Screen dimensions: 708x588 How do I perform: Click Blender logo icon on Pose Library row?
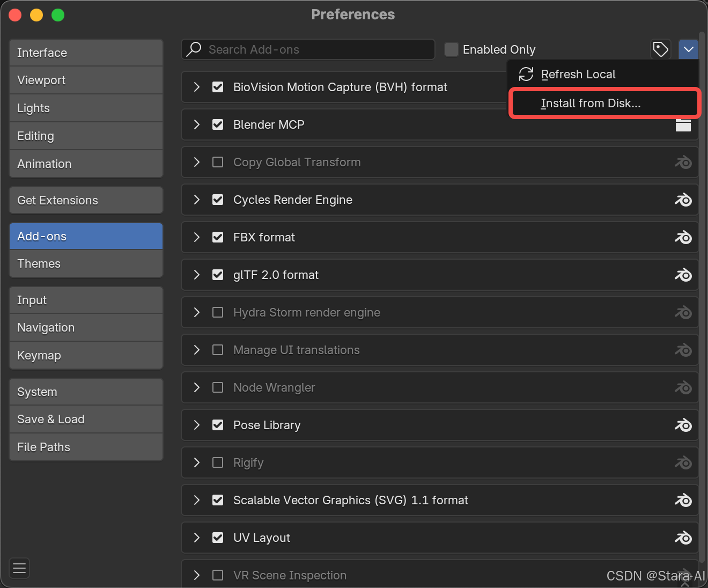(683, 425)
